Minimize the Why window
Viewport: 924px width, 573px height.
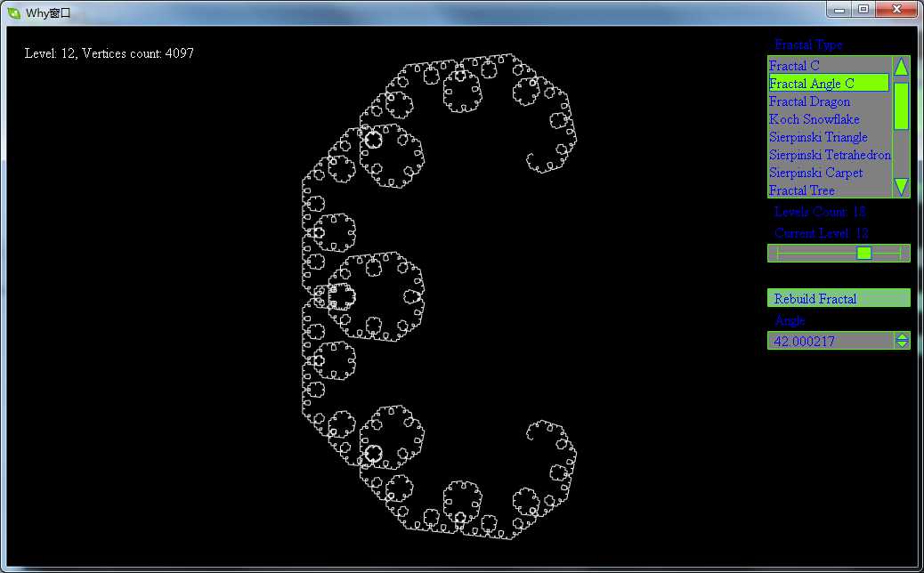[839, 10]
